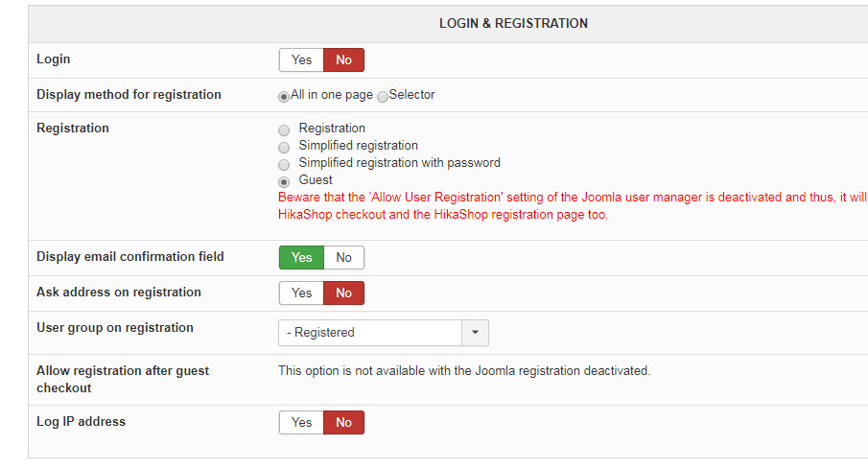The height and width of the screenshot is (469, 868).
Task: Disable email confirmation field with No
Action: click(343, 257)
